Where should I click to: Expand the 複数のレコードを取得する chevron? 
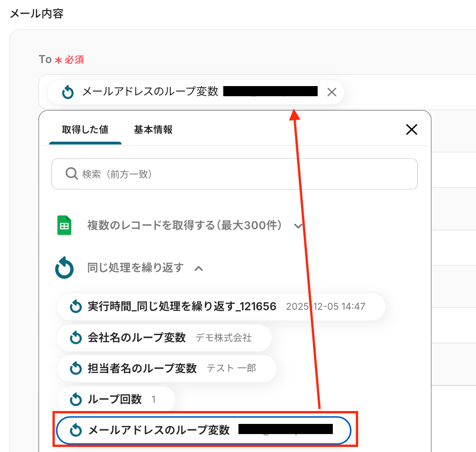point(298,226)
